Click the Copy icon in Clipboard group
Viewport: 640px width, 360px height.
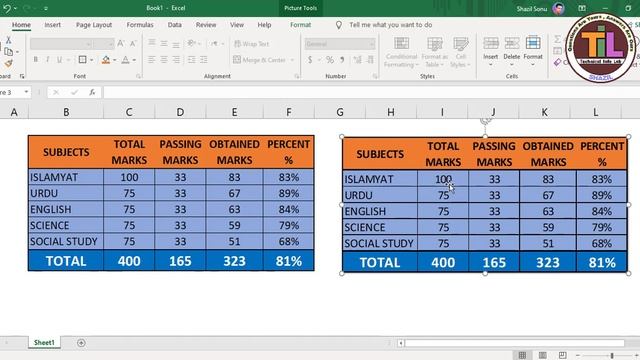8,52
